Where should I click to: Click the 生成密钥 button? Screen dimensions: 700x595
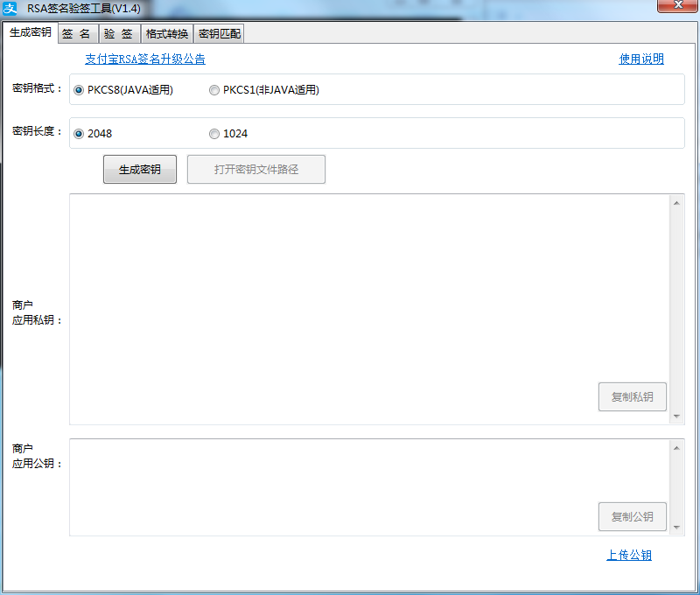139,170
